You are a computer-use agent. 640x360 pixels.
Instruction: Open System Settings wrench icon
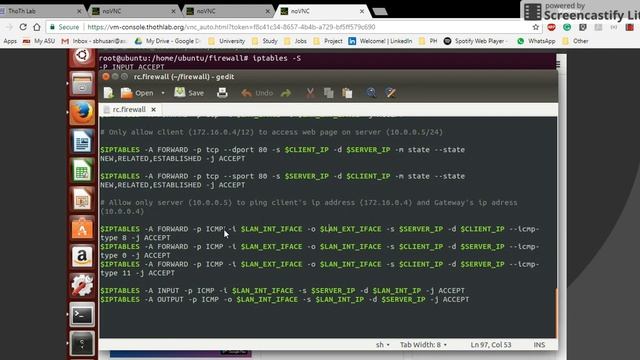point(82,285)
